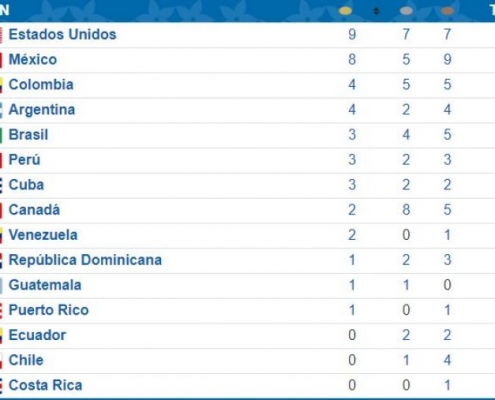Click the bronze medal column header icon
The width and height of the screenshot is (495, 400).
[x=447, y=11]
